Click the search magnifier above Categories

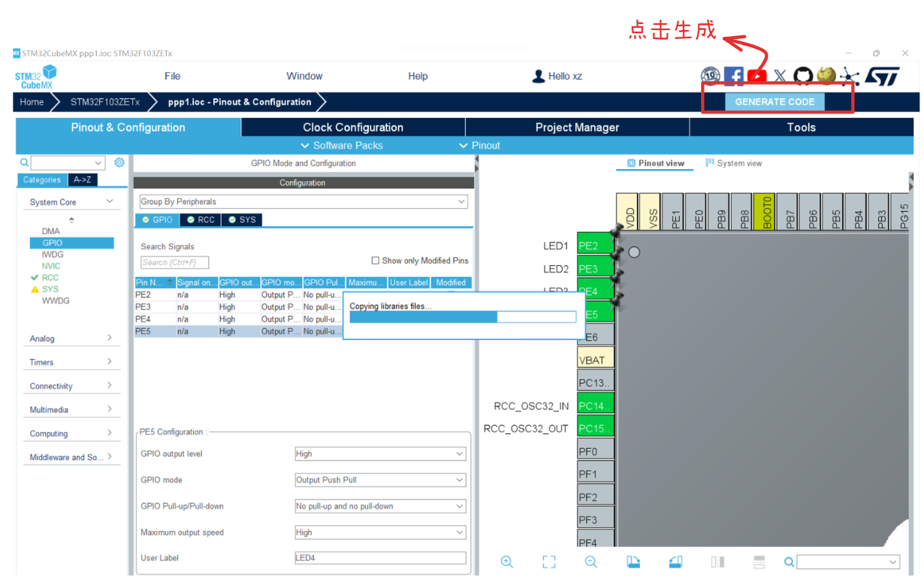(x=24, y=162)
